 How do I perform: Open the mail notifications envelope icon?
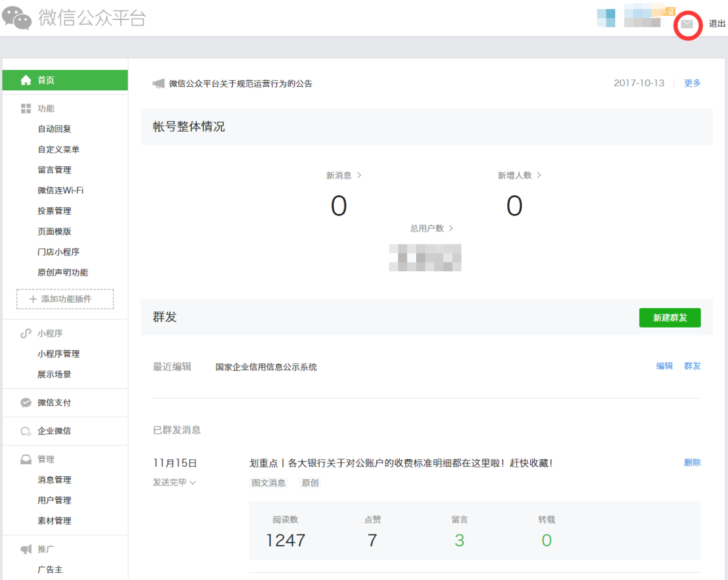(x=687, y=24)
